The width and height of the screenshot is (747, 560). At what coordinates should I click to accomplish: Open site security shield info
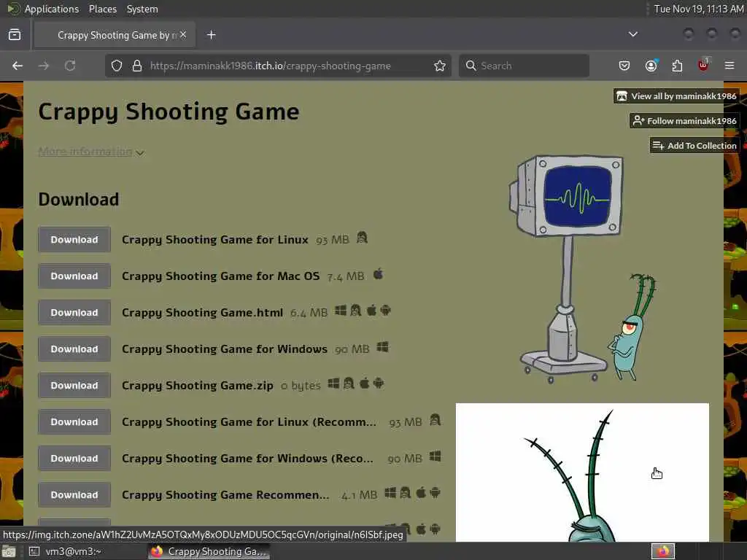(x=117, y=66)
